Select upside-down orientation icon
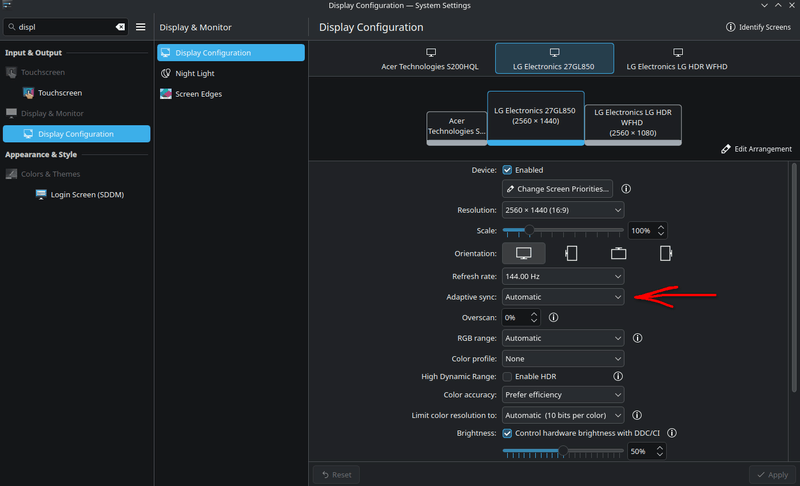Image resolution: width=800 pixels, height=486 pixels. (x=618, y=253)
